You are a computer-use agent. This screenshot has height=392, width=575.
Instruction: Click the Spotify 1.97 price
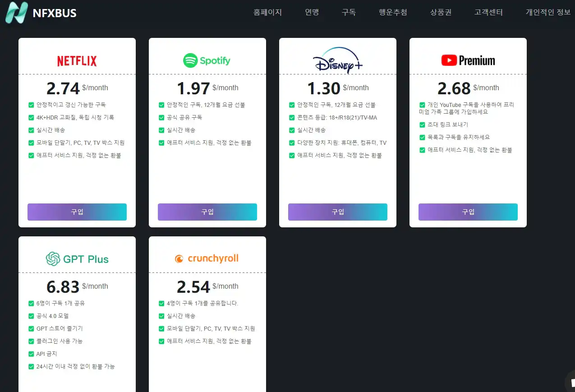tap(193, 88)
